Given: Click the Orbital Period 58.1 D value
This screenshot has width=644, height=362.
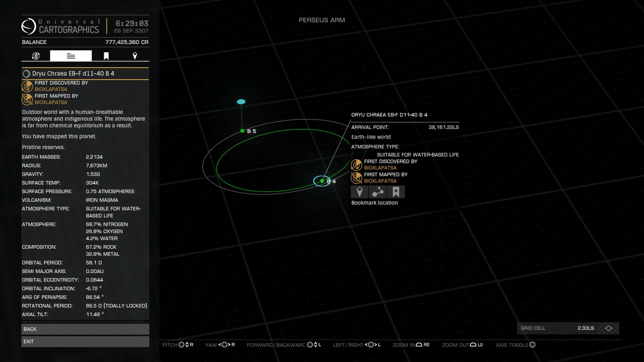Looking at the screenshot, I should click(94, 263).
